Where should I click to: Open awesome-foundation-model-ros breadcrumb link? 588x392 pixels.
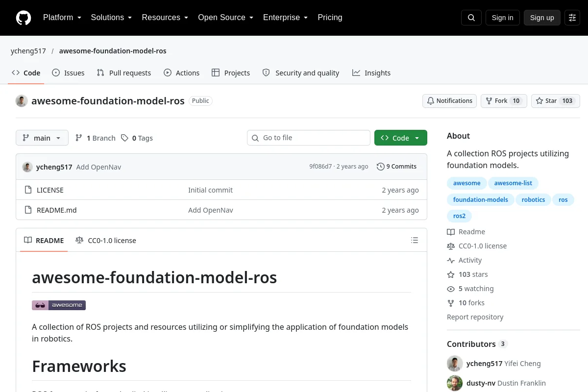(x=113, y=51)
